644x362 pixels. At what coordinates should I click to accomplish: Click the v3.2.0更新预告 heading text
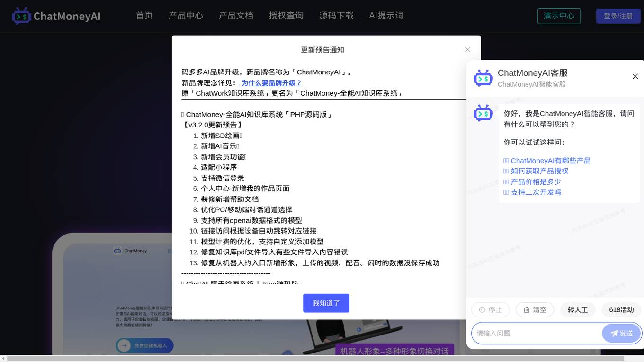point(213,125)
